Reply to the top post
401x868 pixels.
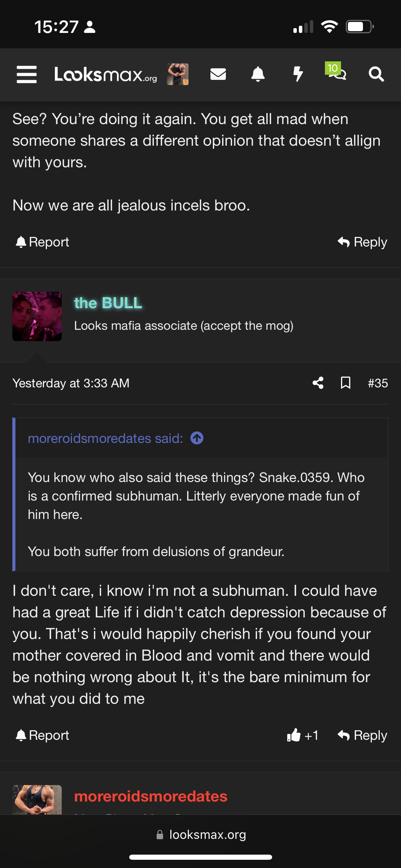point(363,242)
